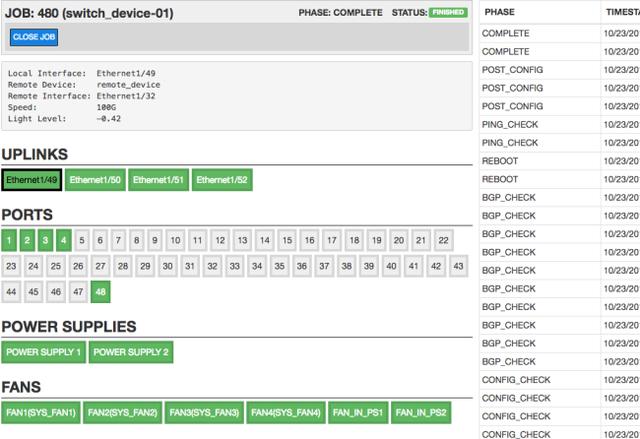The width and height of the screenshot is (640, 439).
Task: Select port 7
Action: click(x=118, y=240)
